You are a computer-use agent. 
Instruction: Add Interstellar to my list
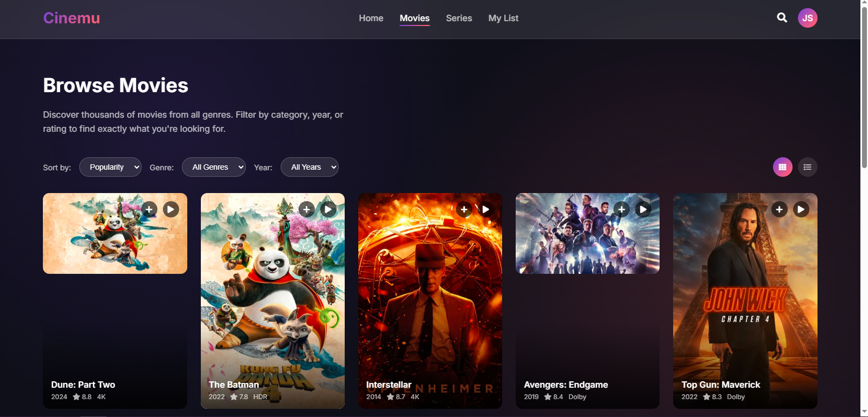point(464,209)
